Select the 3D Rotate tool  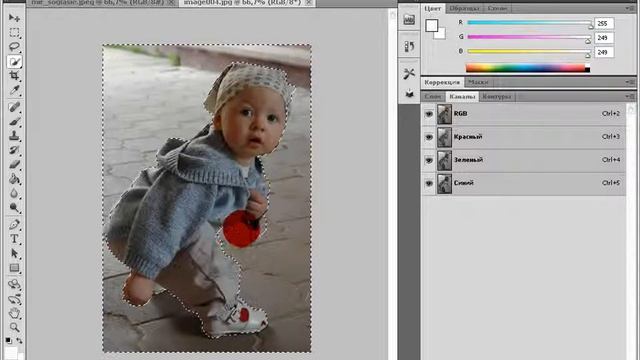click(x=14, y=284)
